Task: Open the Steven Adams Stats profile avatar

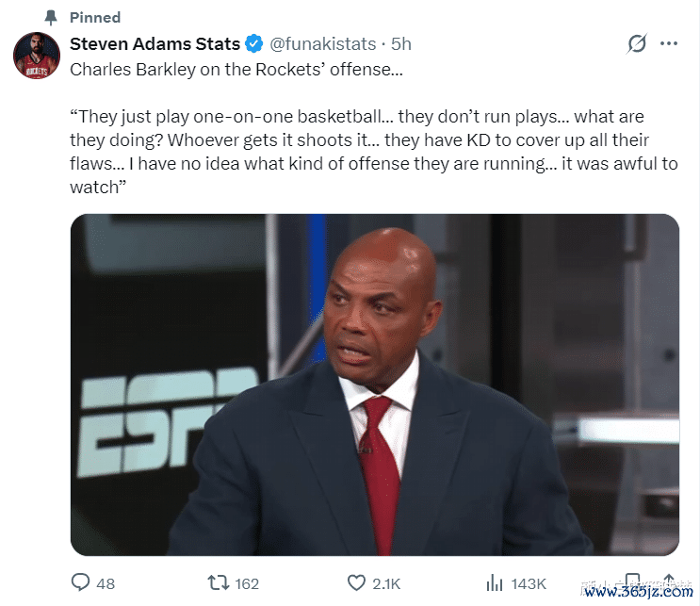Action: [x=37, y=56]
